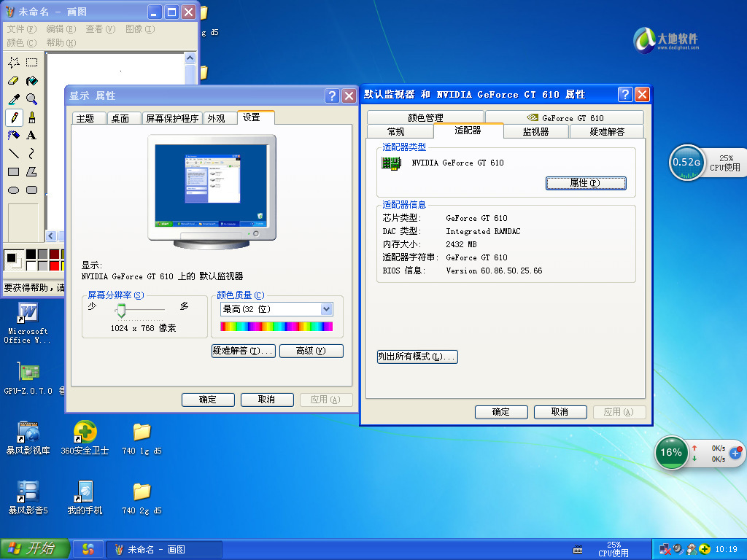
Task: Click the GPU-Z desktop shortcut icon
Action: coord(28,378)
